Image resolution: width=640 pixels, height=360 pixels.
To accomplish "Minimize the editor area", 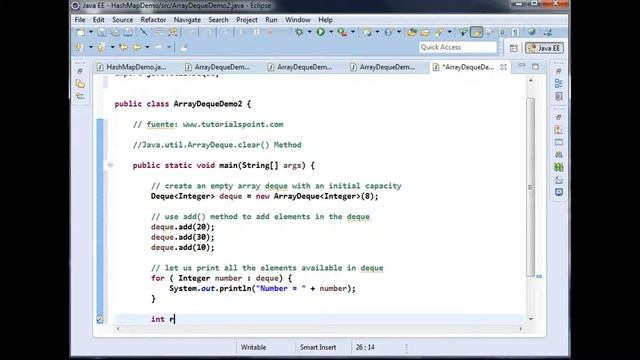I will [x=522, y=66].
